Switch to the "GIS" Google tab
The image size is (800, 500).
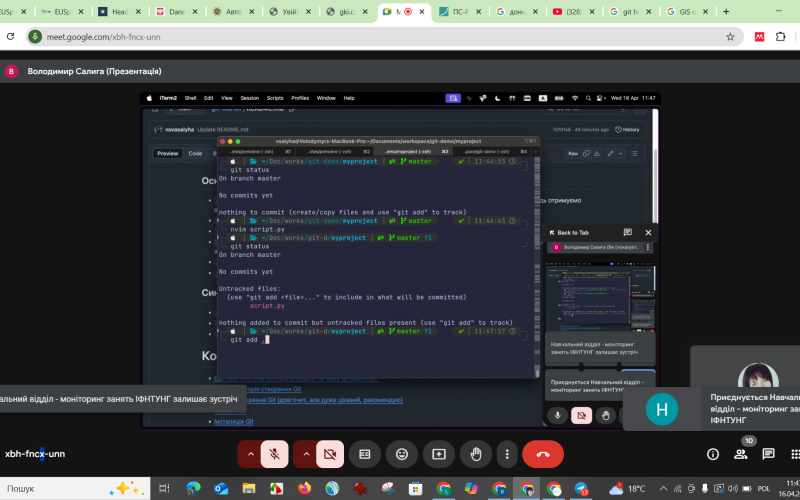click(x=685, y=12)
